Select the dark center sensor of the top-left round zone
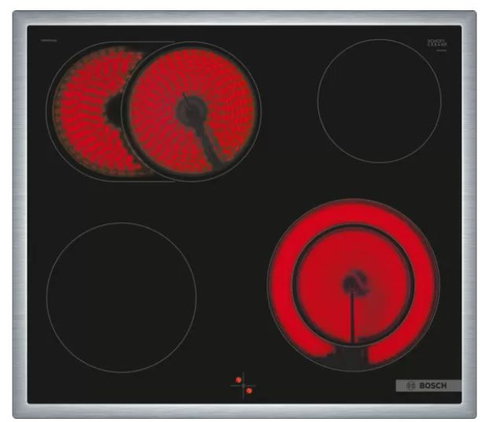Viewport: 500px width, 422px height. pos(191,109)
